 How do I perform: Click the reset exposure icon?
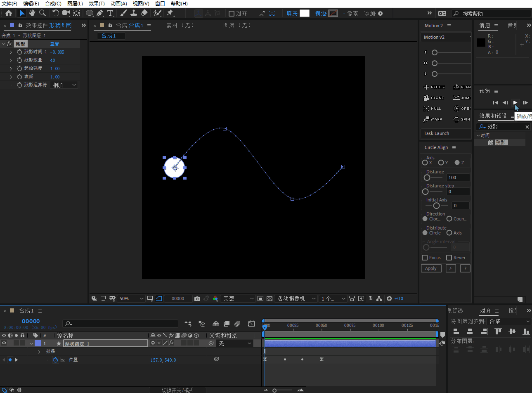389,298
